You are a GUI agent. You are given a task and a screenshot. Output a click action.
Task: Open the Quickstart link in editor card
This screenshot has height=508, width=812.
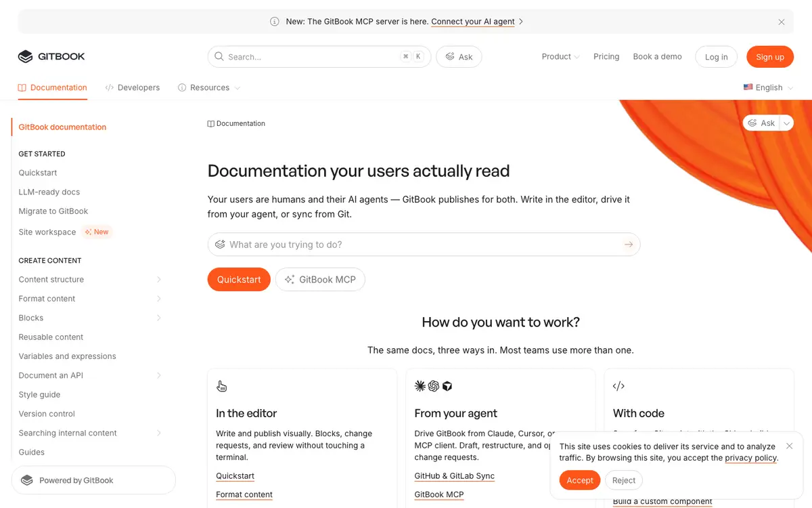coord(235,476)
